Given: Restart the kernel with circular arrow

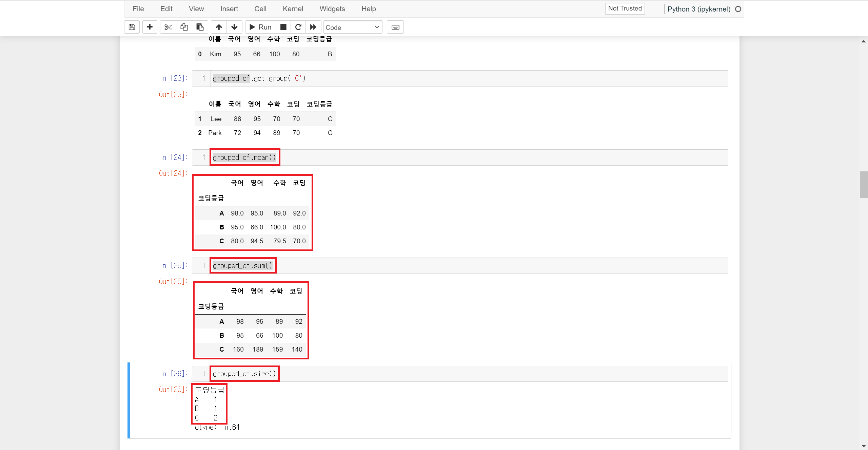Looking at the screenshot, I should (x=298, y=27).
